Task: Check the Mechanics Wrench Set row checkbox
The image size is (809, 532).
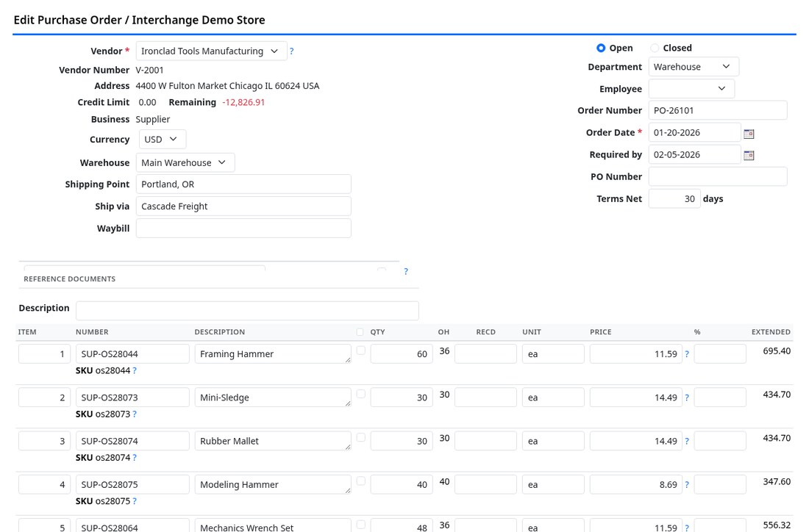Action: click(x=361, y=525)
